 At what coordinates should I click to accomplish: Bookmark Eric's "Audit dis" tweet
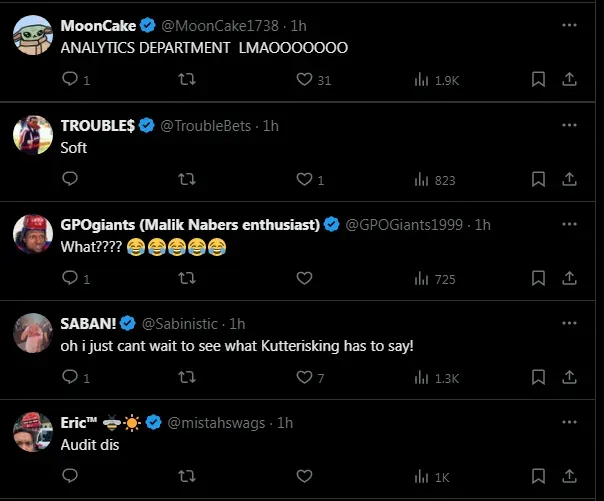(x=538, y=477)
